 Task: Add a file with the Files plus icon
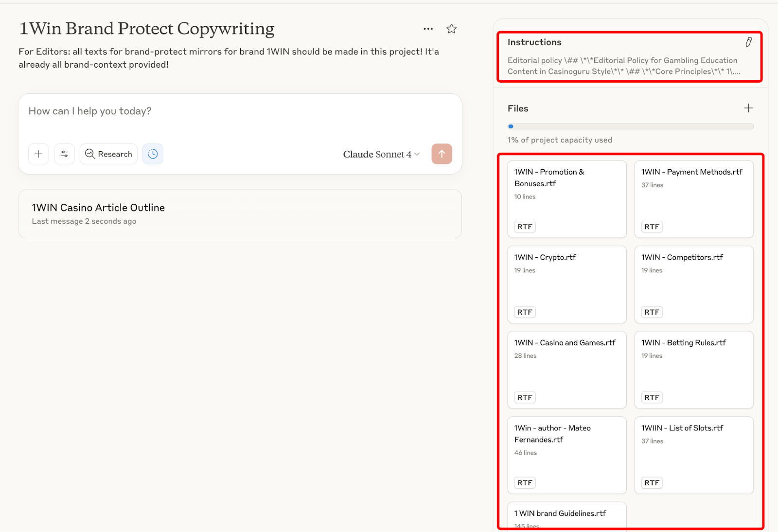pos(748,108)
